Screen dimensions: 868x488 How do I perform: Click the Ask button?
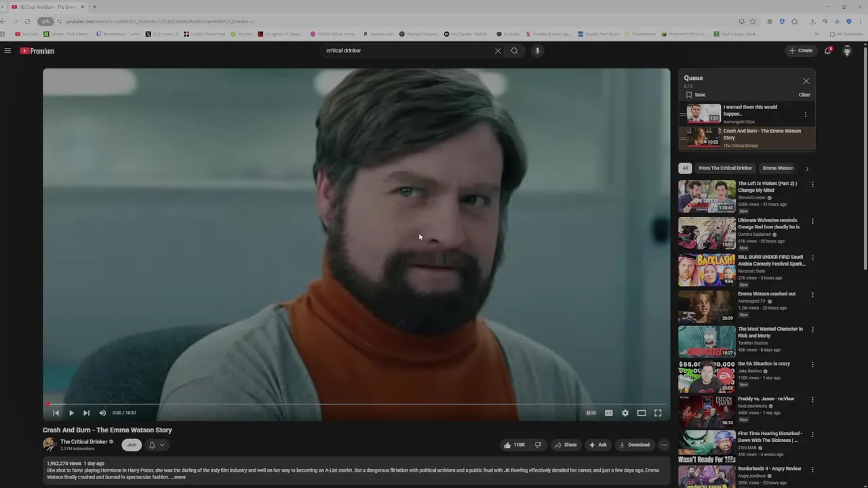(x=597, y=445)
